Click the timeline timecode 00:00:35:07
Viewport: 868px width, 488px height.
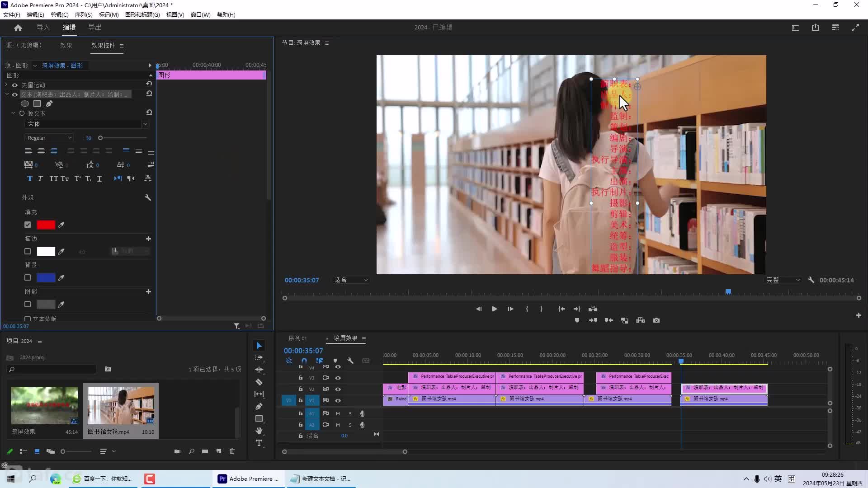303,351
